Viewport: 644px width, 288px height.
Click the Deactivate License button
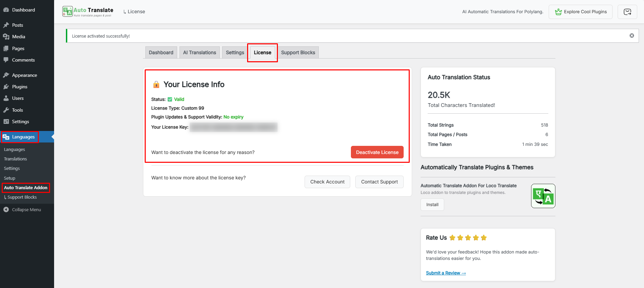click(x=377, y=152)
